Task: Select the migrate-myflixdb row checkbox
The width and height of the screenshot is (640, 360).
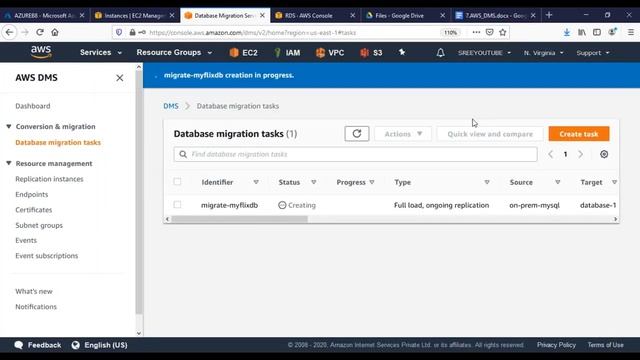Action: [177, 204]
